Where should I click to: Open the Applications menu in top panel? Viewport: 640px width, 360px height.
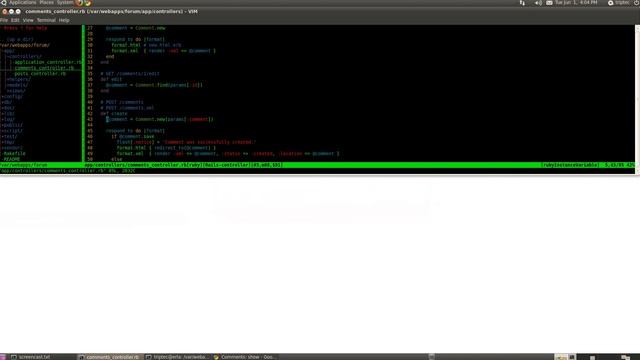point(22,2)
